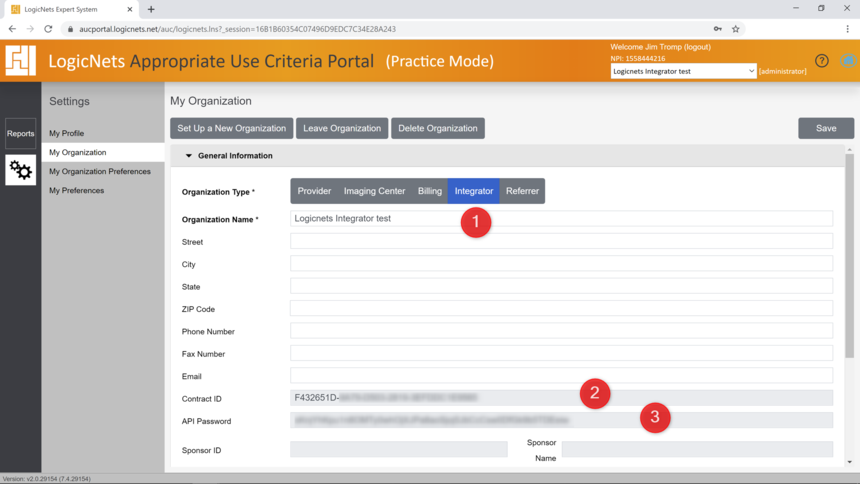
Task: Click the Sponsor Name field
Action: 697,449
